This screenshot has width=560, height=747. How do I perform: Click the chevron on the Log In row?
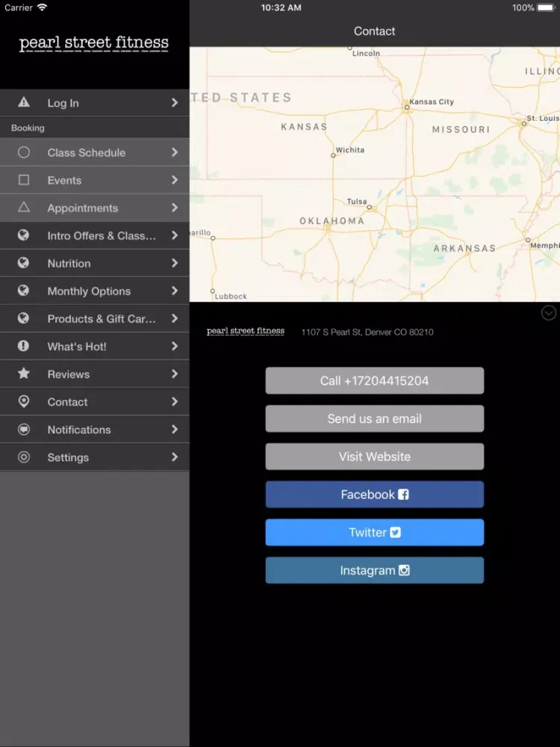(175, 102)
